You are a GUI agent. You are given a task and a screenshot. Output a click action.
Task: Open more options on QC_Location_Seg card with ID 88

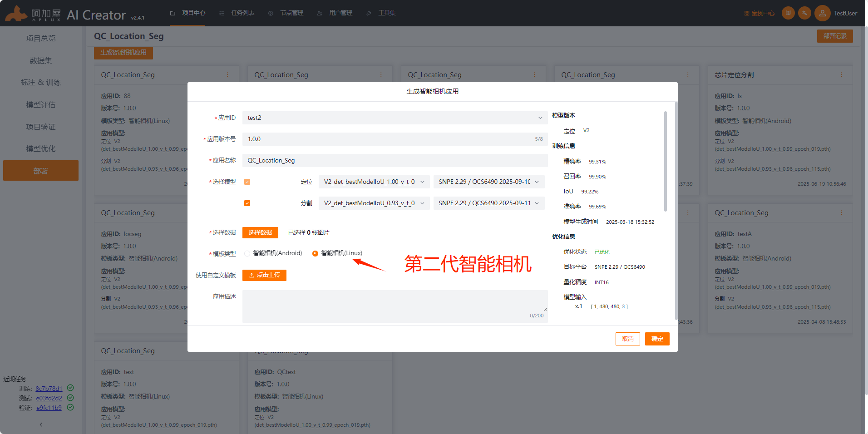coord(227,74)
